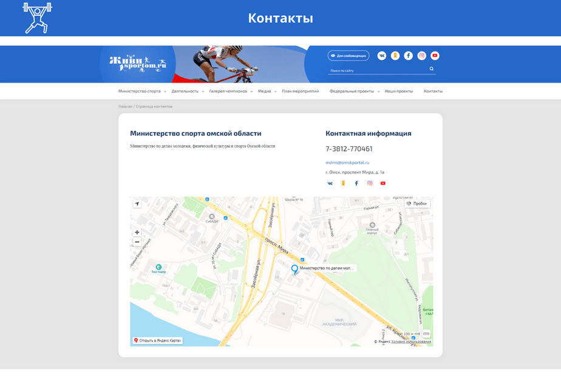
Task: Click phone number 7-3812-770461
Action: (x=349, y=149)
